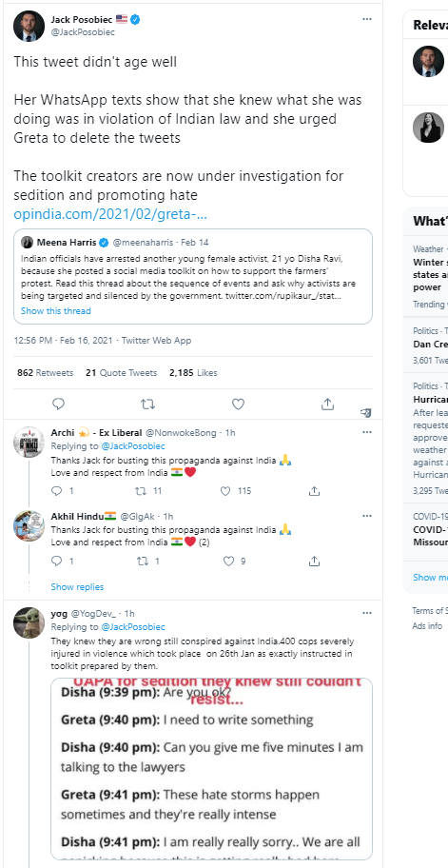Open more options menu on Archi's reply
The width and height of the screenshot is (448, 868).
point(367,432)
